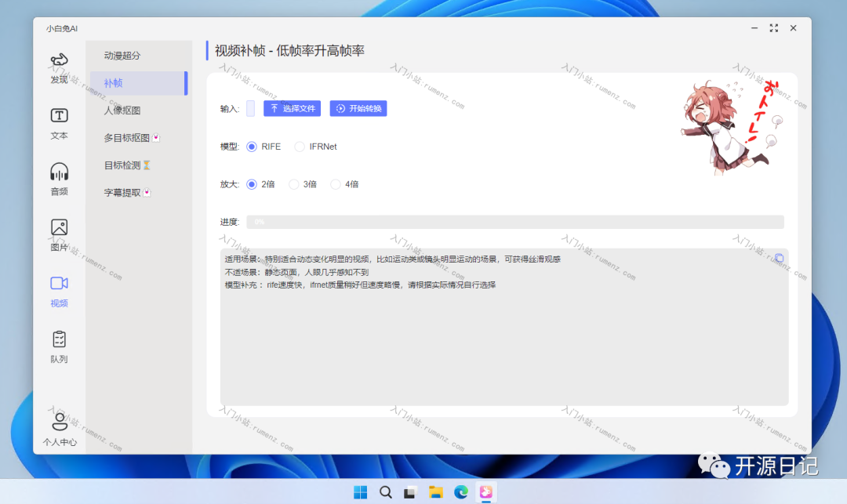Click the 小白兔AI taskbar app icon
The width and height of the screenshot is (847, 504).
486,492
